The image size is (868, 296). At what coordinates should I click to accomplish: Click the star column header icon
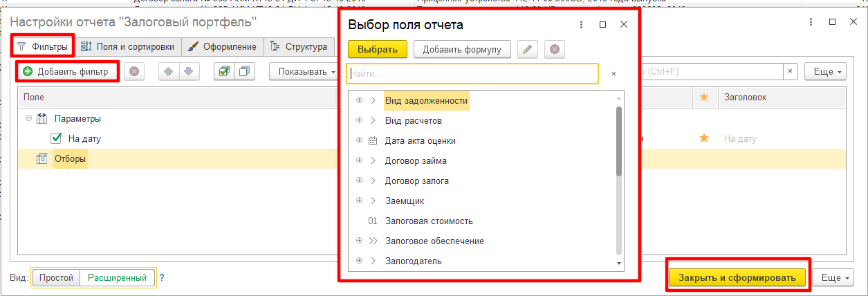(x=704, y=98)
